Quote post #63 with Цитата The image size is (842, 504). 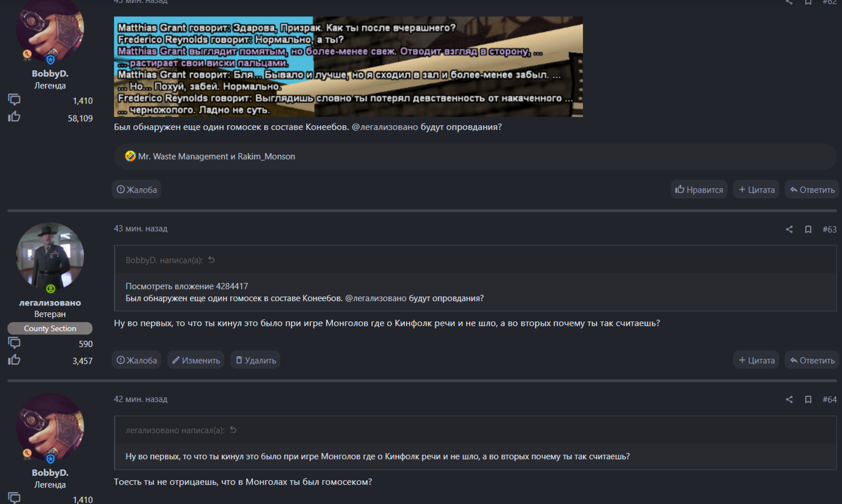pos(756,360)
